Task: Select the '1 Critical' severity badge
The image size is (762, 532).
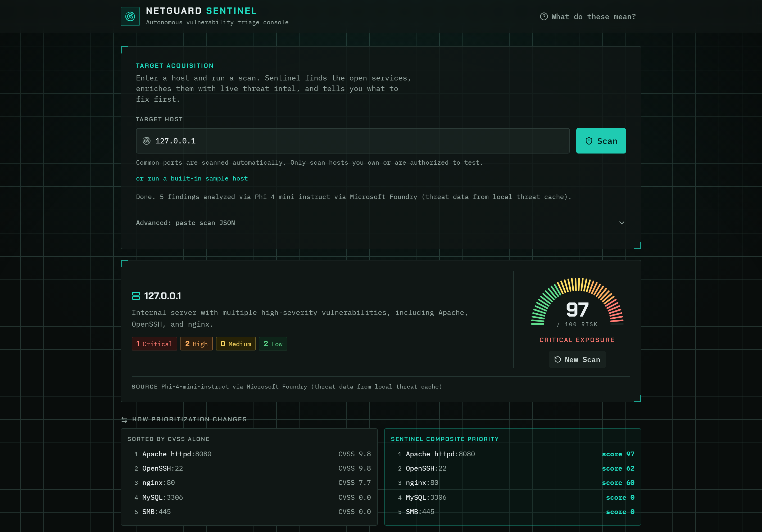Action: click(x=154, y=344)
